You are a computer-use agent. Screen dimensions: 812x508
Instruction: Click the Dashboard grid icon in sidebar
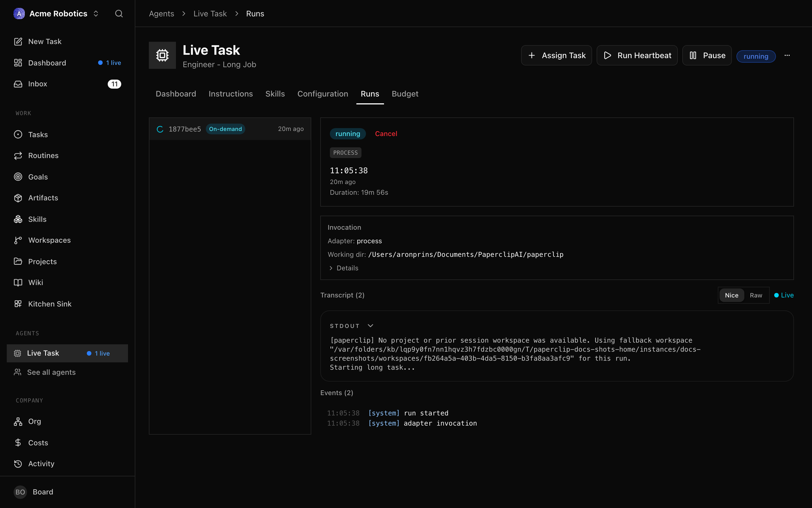tap(18, 63)
